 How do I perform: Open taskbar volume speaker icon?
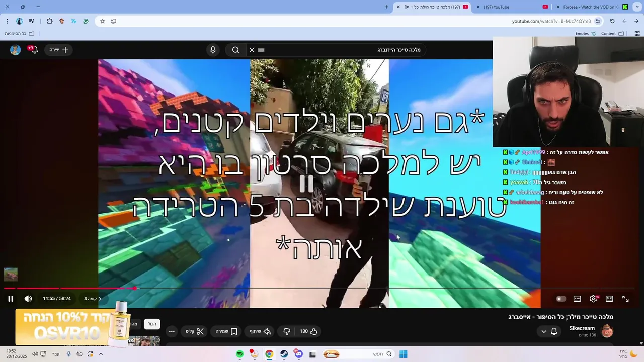pos(35,354)
